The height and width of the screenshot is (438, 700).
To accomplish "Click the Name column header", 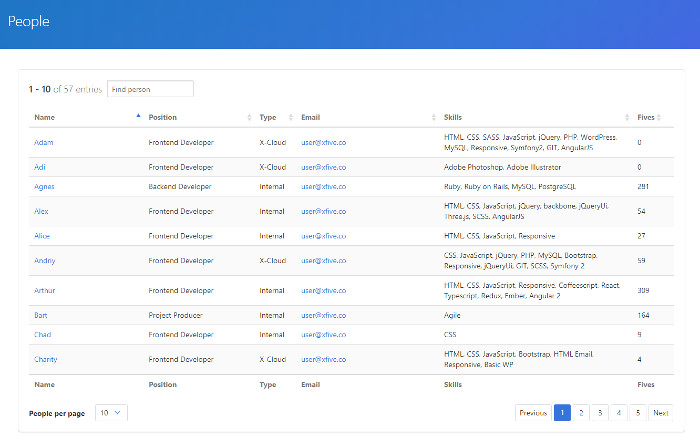I will click(45, 117).
